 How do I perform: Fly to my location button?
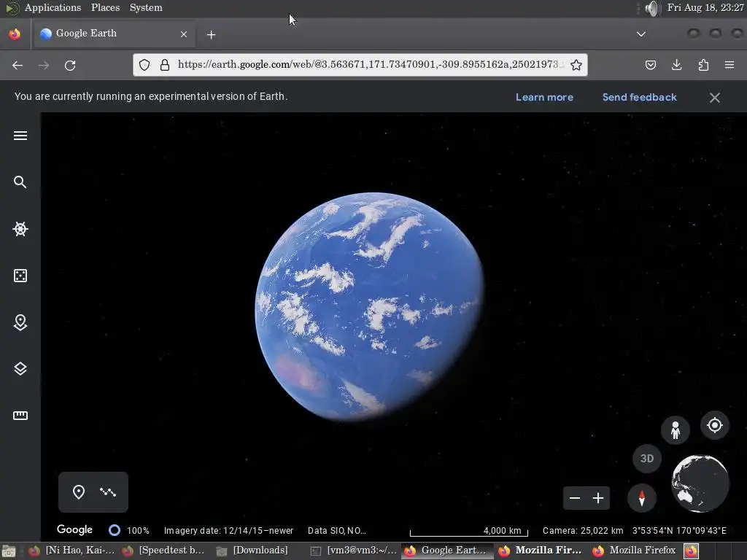715,425
